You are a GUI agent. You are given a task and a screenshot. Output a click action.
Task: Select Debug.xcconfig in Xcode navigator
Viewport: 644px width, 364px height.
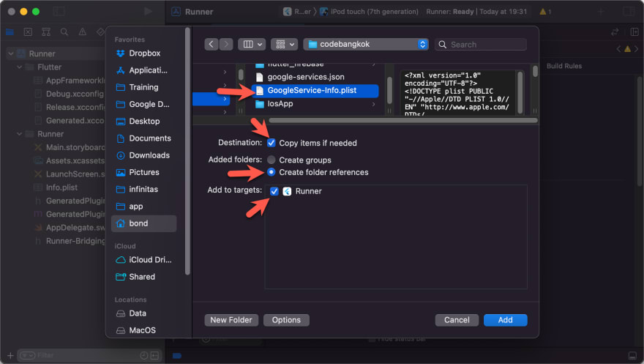click(x=69, y=94)
